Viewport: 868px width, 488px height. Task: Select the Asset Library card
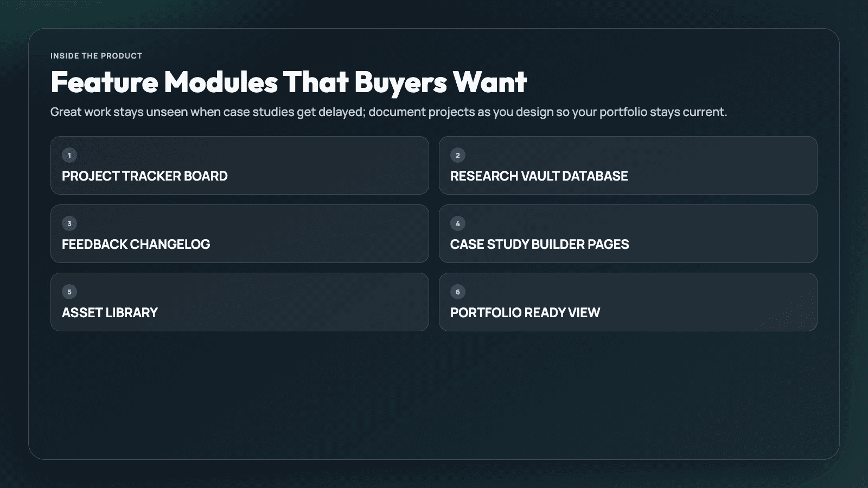(x=240, y=302)
